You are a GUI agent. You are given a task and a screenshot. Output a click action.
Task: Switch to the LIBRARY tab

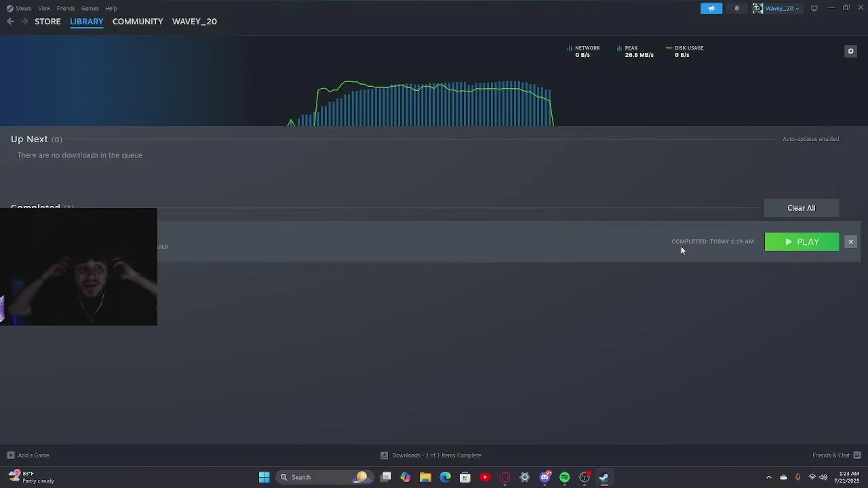click(x=87, y=22)
